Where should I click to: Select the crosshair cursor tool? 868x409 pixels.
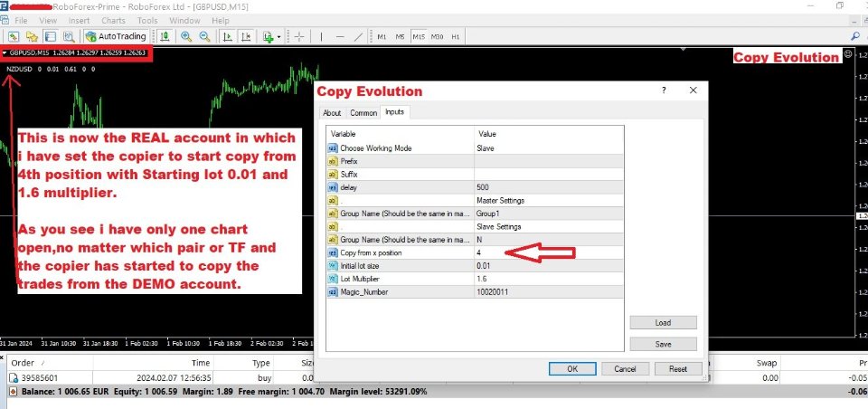coord(299,36)
